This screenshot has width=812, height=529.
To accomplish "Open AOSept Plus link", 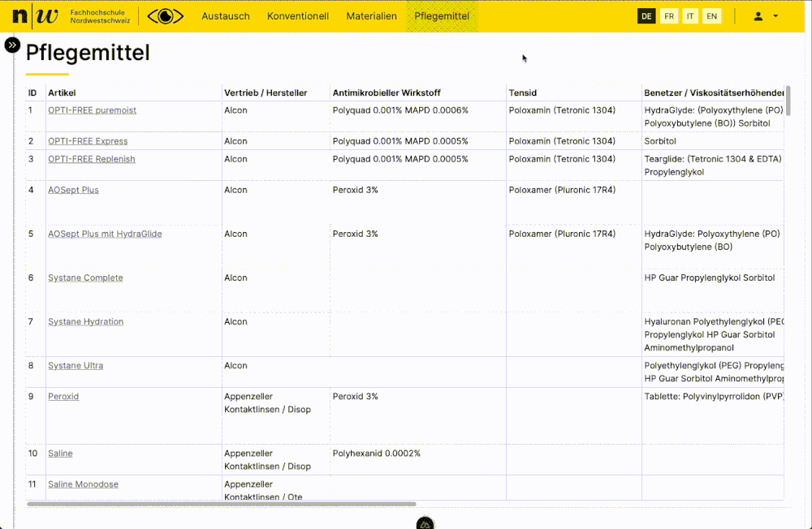I will pos(74,190).
